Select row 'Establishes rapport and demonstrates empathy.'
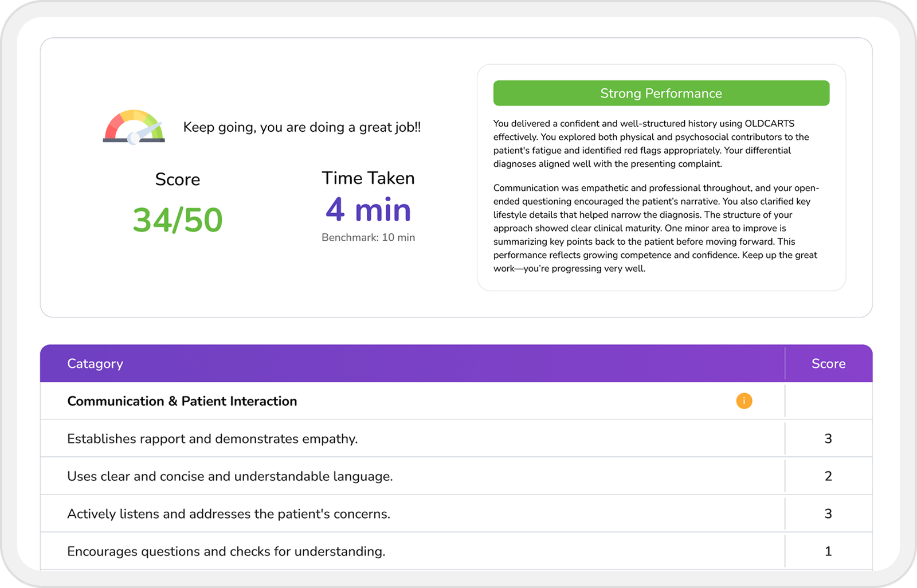The height and width of the screenshot is (588, 917). click(x=456, y=438)
